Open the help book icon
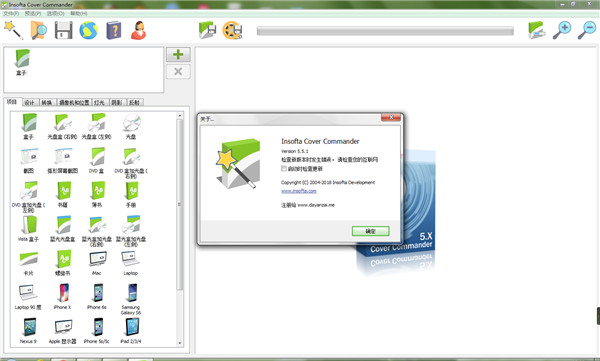 (114, 30)
